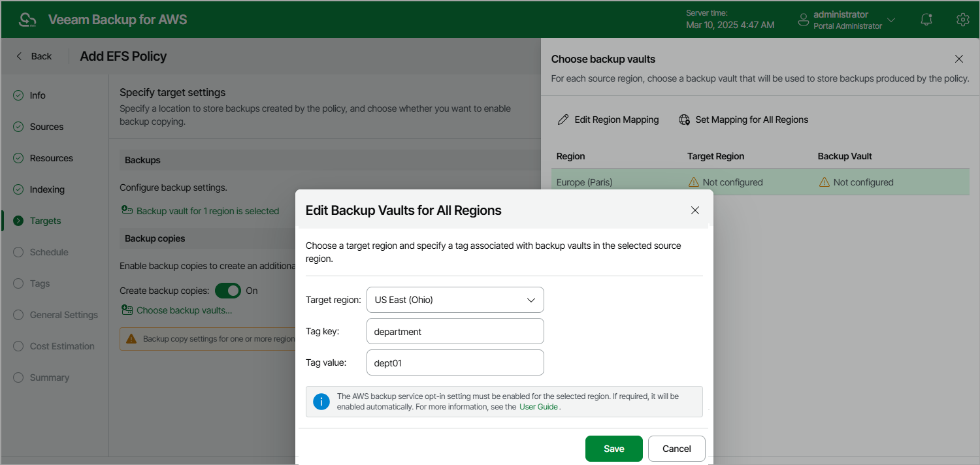
Task: Open the settings gear icon
Action: [962, 20]
